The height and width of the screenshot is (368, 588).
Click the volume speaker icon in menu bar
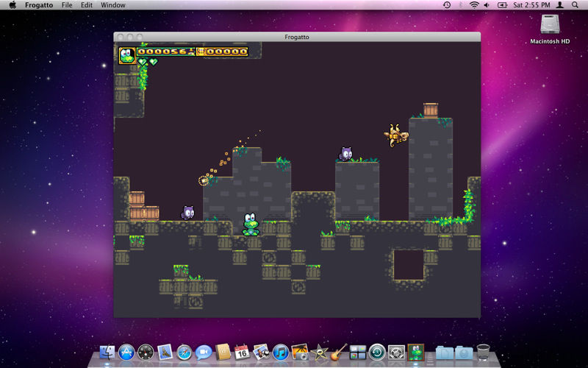pyautogui.click(x=487, y=5)
